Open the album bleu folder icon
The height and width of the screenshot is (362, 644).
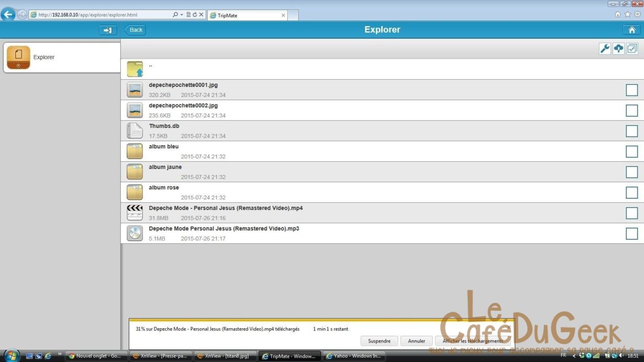[x=135, y=151]
